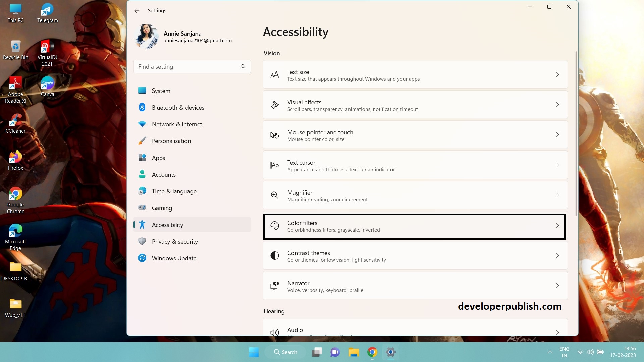
Task: Click the Contrast themes half-circle icon
Action: 275,255
